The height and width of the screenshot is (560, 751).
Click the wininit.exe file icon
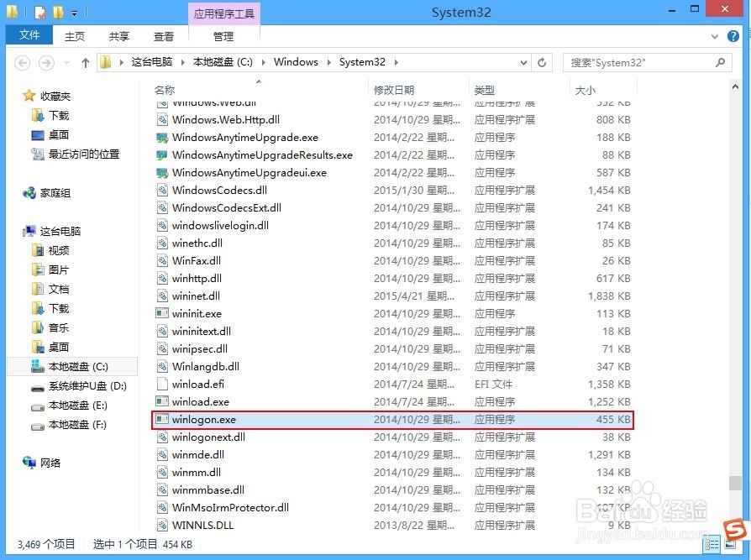162,314
